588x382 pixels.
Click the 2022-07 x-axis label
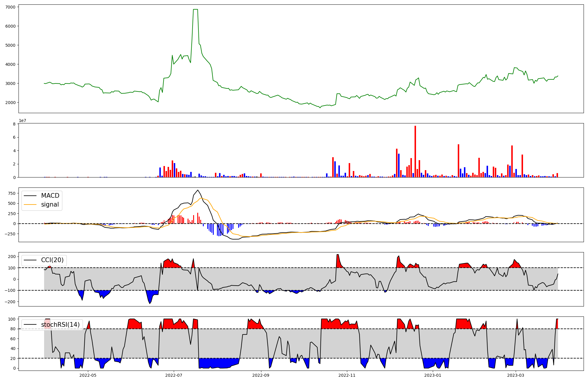174,375
